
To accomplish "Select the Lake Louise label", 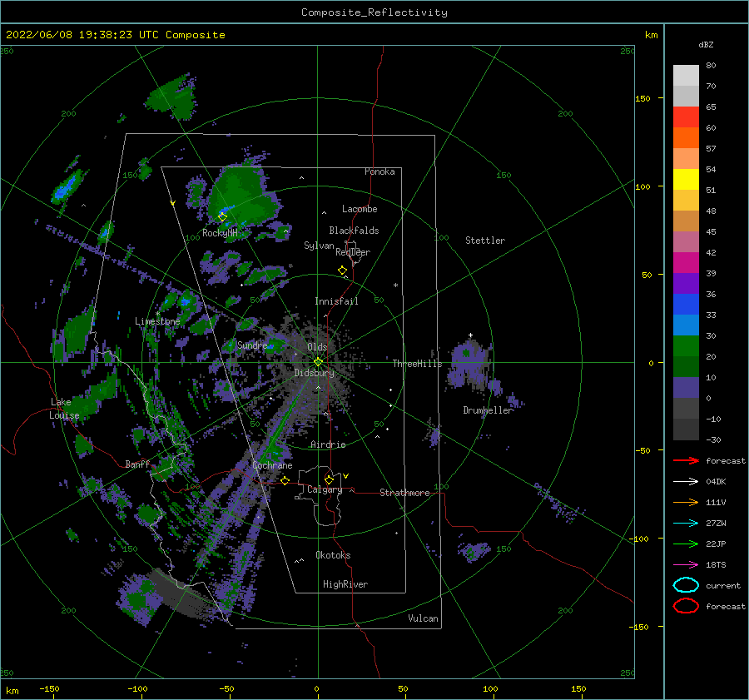I will pyautogui.click(x=64, y=409).
